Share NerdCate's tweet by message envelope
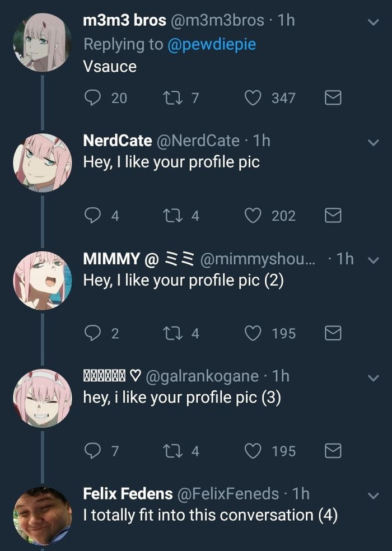This screenshot has height=551, width=392. pos(333,216)
